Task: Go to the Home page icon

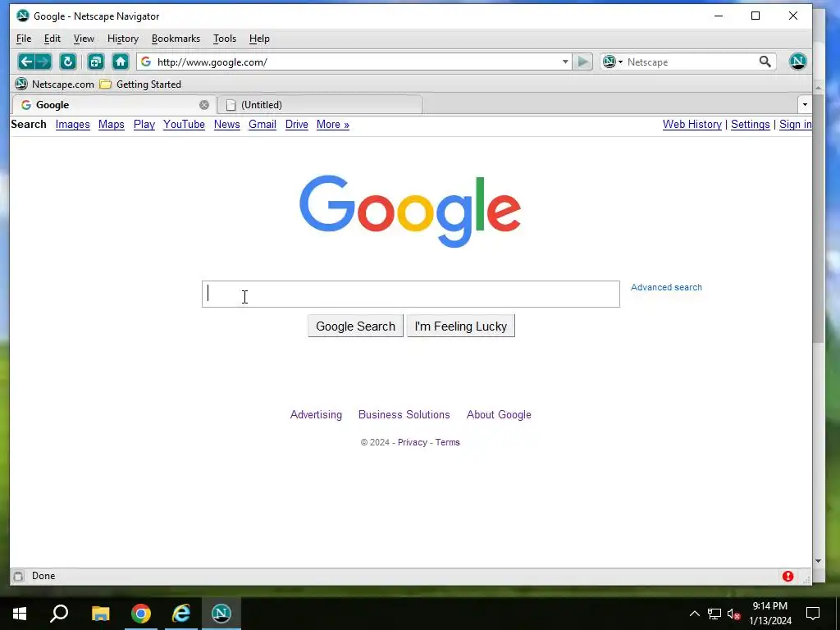Action: tap(121, 62)
